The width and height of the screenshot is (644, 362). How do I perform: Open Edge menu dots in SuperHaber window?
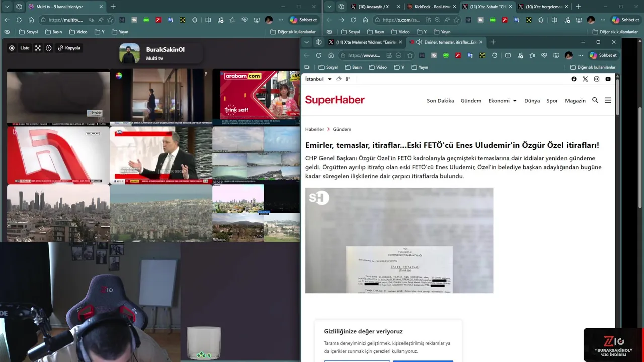pos(580,55)
